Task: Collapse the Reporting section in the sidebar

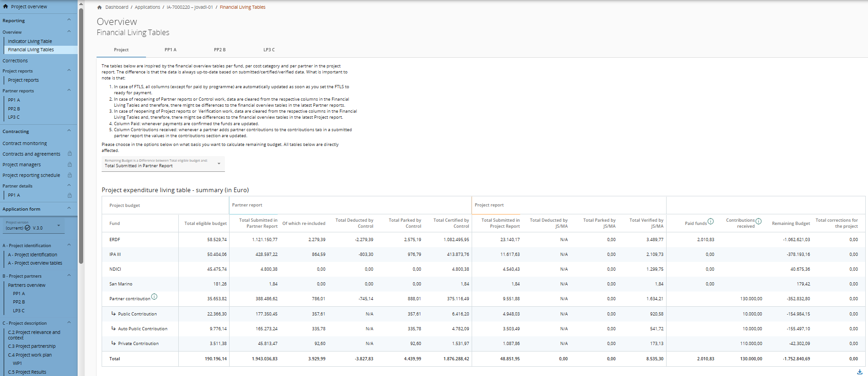Action: pyautogui.click(x=69, y=20)
